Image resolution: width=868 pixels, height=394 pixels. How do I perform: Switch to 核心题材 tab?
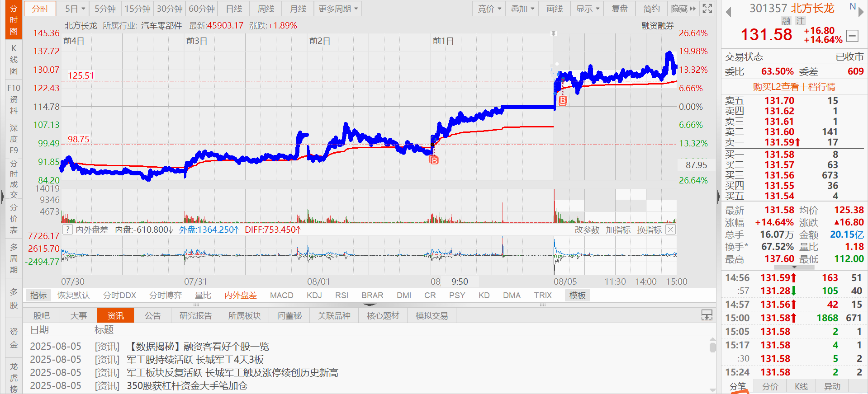383,315
